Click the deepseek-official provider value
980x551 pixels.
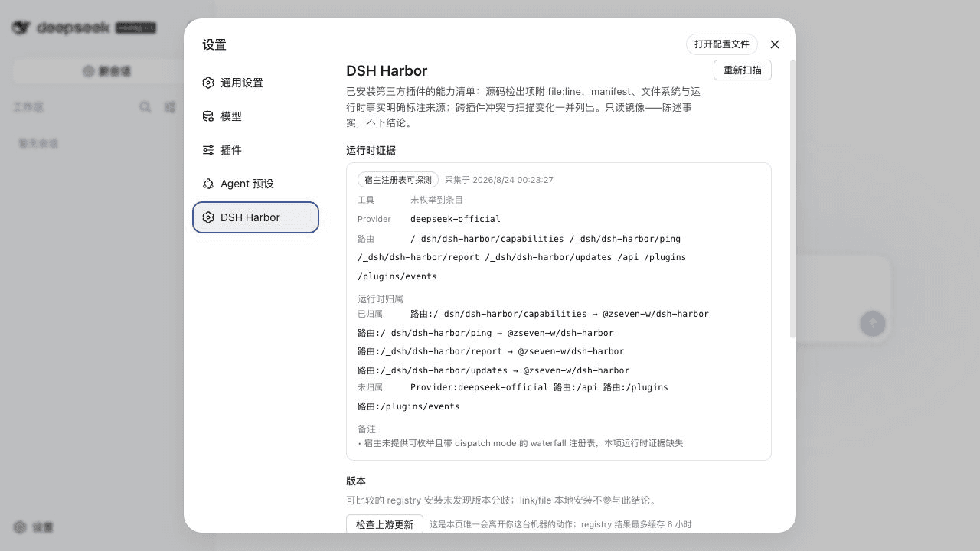456,219
